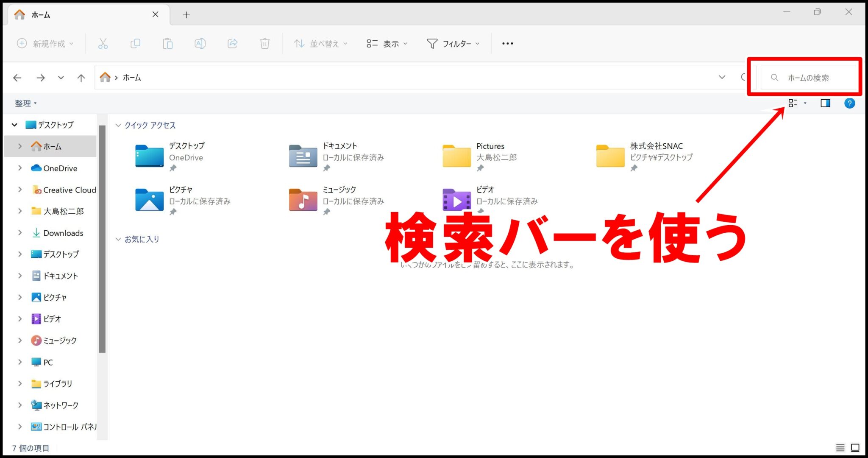The height and width of the screenshot is (458, 868).
Task: Click the 新規作成 button
Action: click(x=45, y=43)
